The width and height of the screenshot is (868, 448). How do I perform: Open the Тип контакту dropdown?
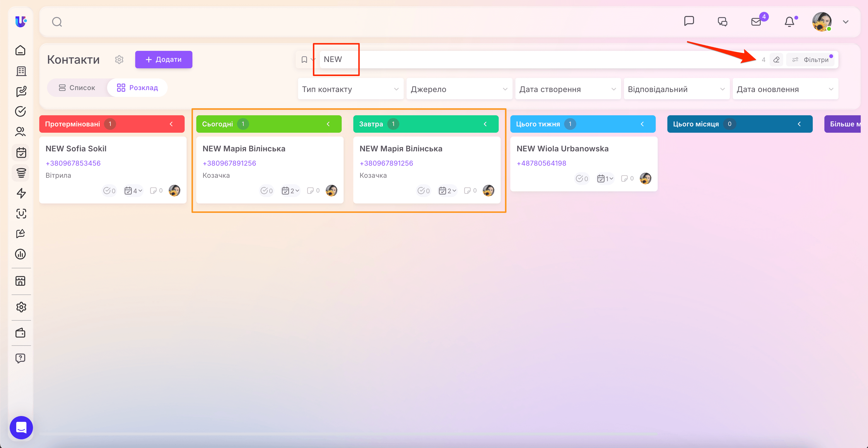click(x=350, y=89)
